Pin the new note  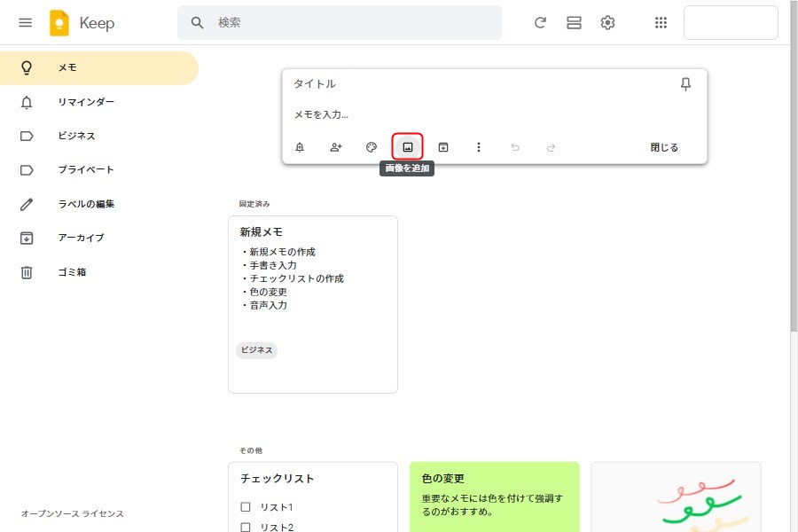(x=685, y=84)
